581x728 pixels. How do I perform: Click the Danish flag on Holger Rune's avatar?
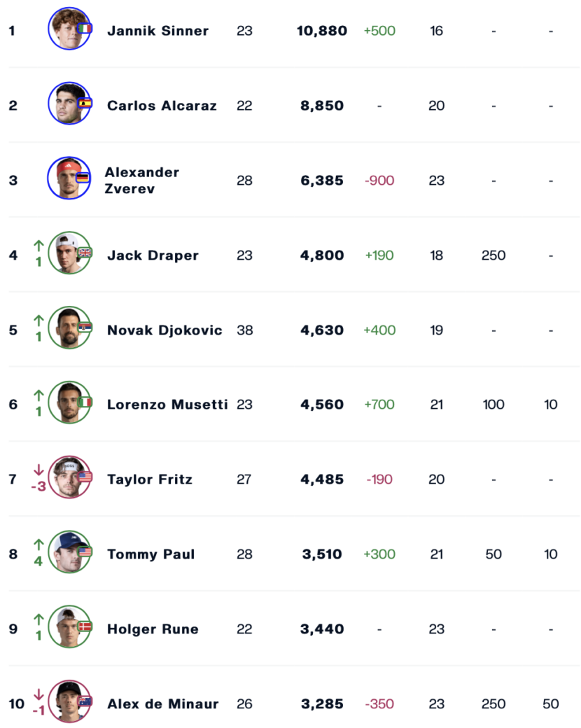click(85, 626)
